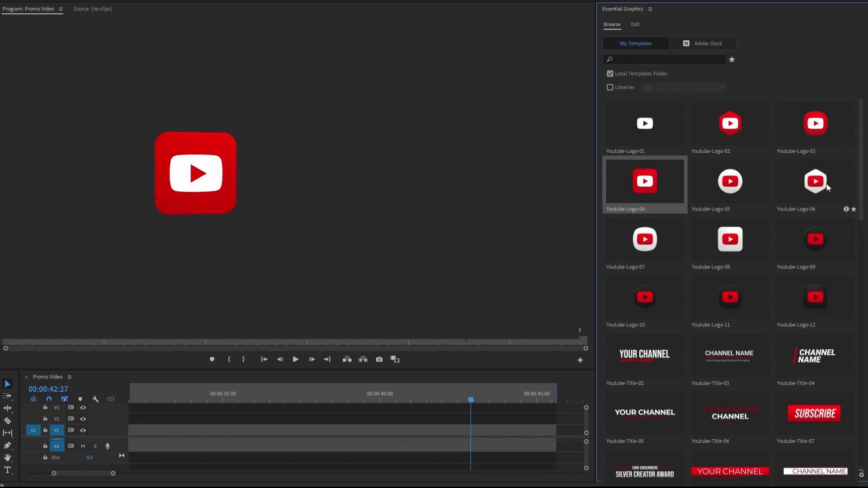Select the Pen tool

tap(8, 446)
